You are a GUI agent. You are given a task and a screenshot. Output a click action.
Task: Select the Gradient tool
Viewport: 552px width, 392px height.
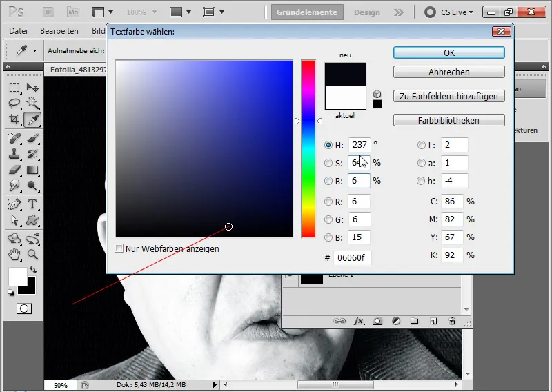32,170
